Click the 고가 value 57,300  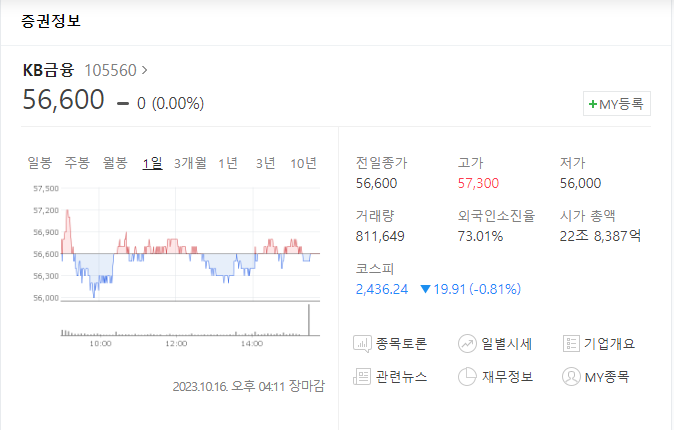click(478, 183)
